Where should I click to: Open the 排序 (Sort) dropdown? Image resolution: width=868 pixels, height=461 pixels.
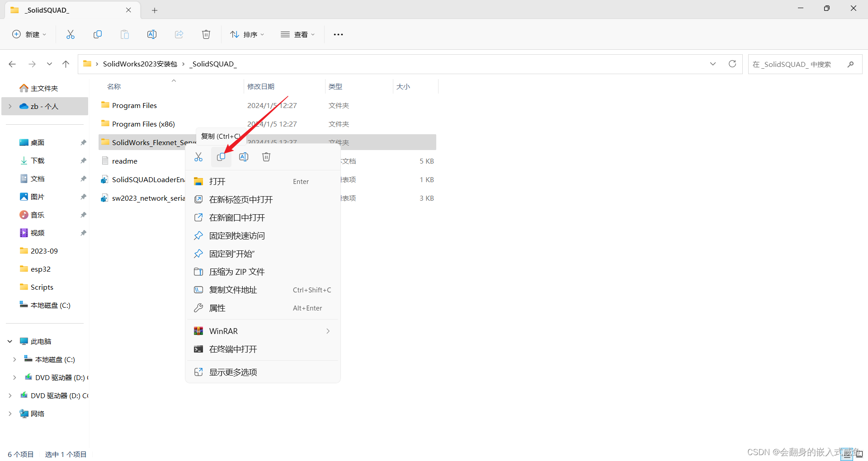tap(247, 34)
